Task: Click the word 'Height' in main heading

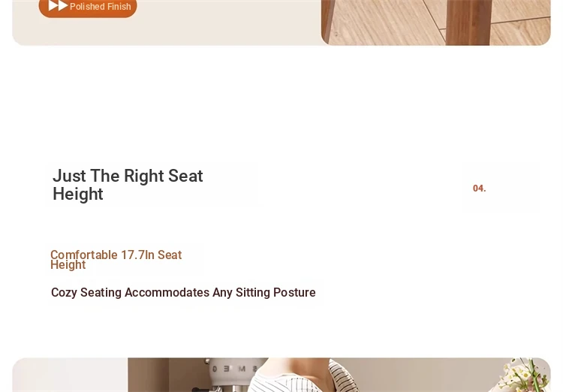Action: 78,194
